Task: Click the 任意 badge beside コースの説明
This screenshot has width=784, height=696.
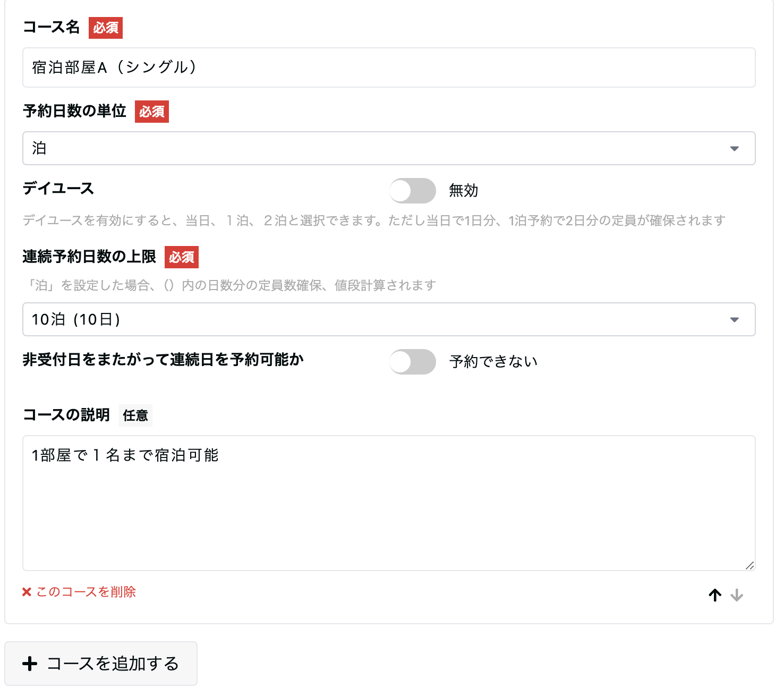Action: point(135,415)
